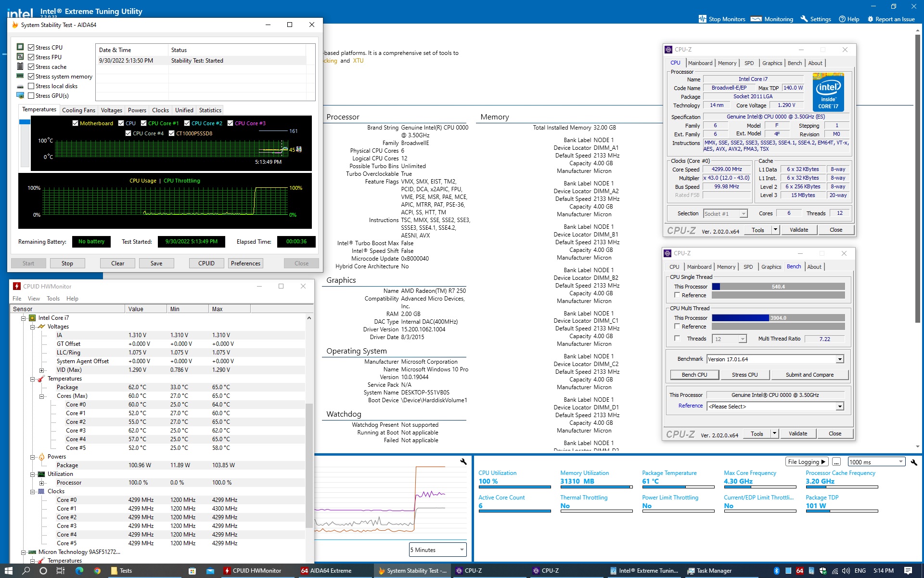Collapse the Voltages tree node
Viewport: 924px width, 578px height.
33,327
